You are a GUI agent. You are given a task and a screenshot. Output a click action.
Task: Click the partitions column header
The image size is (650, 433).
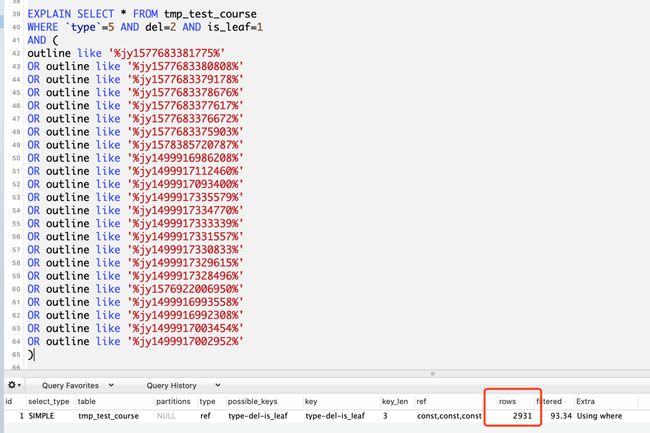pyautogui.click(x=173, y=401)
